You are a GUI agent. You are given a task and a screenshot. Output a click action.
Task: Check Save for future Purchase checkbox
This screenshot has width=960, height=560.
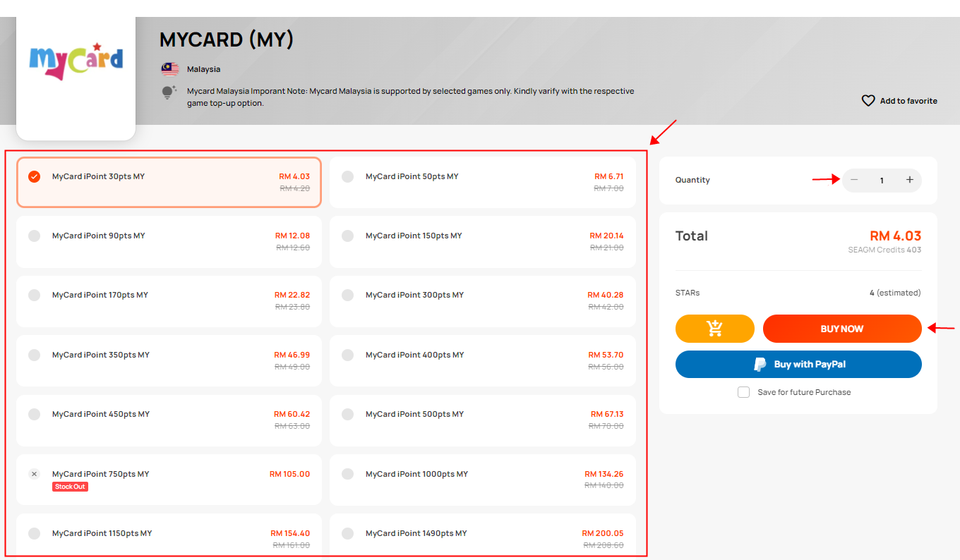pos(743,392)
